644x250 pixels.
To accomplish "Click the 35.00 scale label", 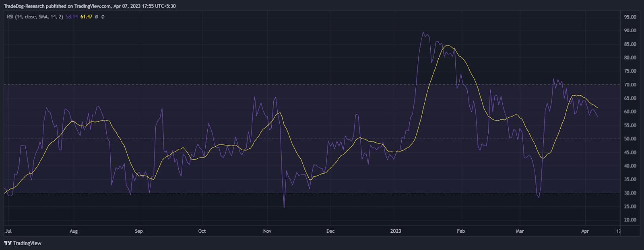I will (630, 179).
